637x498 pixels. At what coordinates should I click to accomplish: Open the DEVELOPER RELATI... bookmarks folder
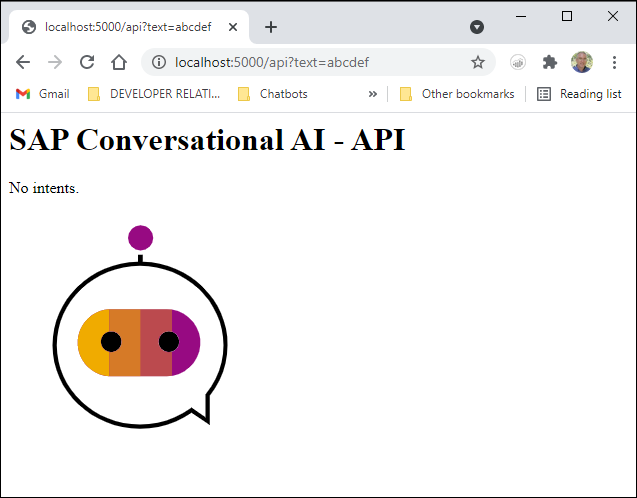click(x=154, y=94)
